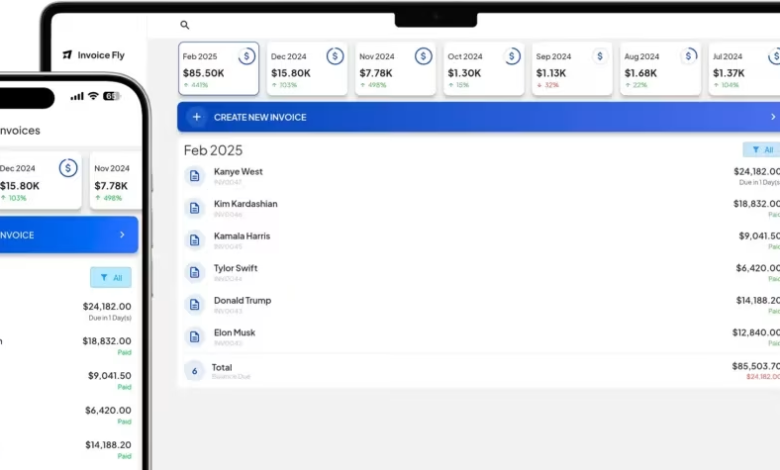Click the document icon beside Elon Musk

pyautogui.click(x=195, y=337)
